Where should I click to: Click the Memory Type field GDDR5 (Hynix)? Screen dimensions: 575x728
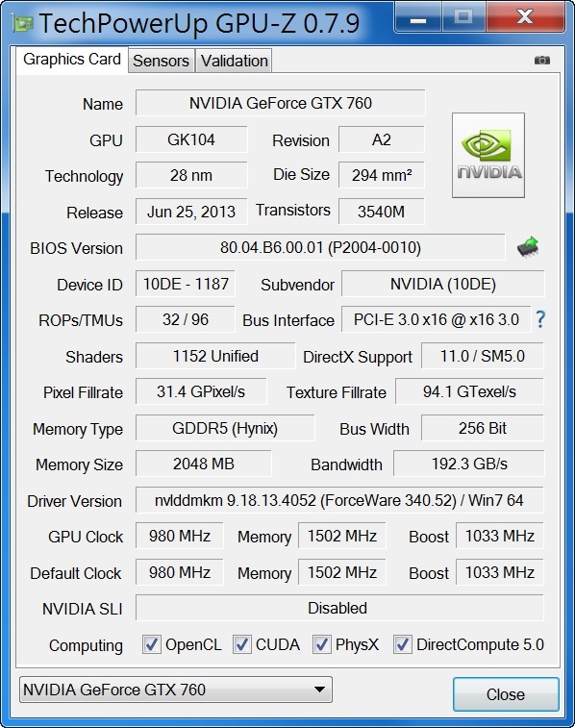tap(225, 428)
